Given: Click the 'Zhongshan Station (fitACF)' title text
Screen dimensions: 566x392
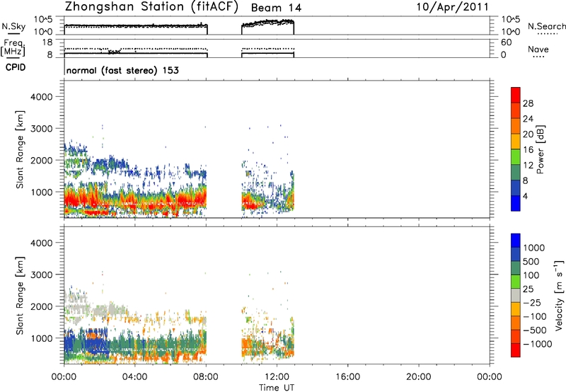Looking at the screenshot, I should tap(151, 7).
